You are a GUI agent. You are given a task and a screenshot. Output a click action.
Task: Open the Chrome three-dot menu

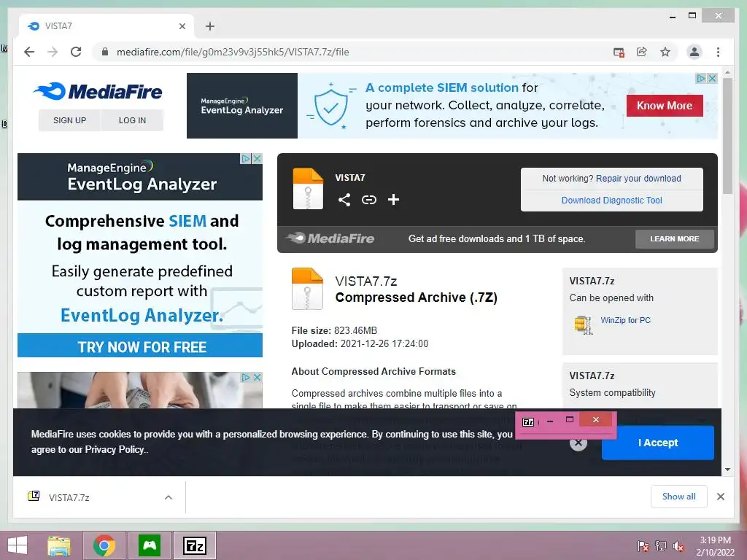pos(718,52)
